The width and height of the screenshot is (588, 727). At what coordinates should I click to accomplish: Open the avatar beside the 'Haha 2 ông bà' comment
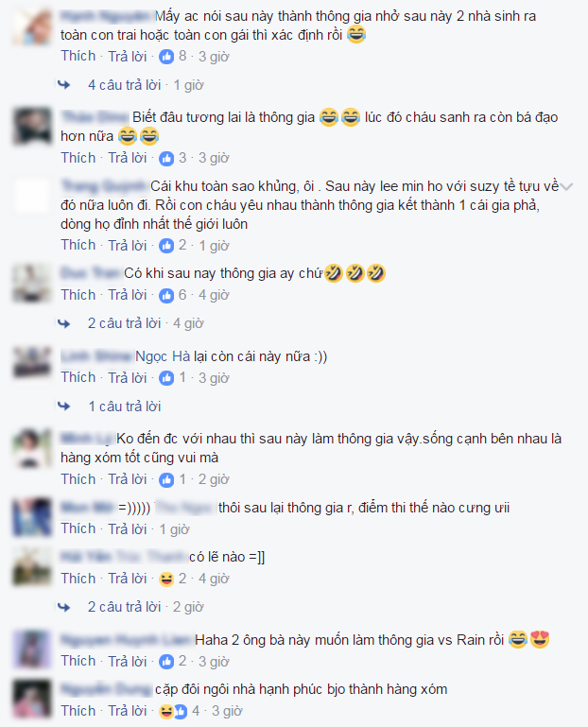click(x=32, y=649)
